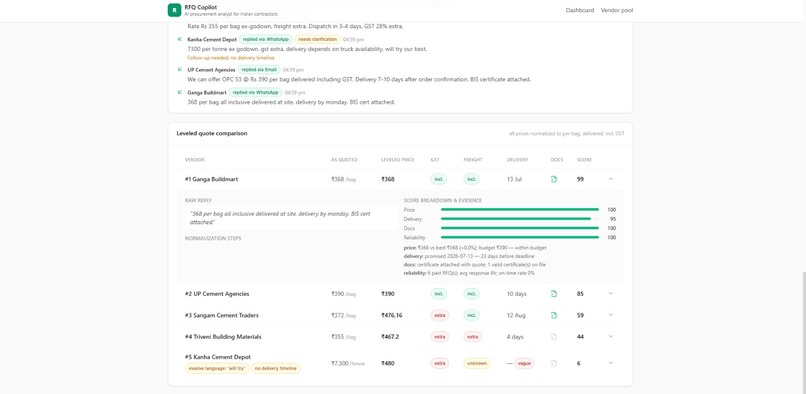Click the vague delivery badge for Kanha
Image resolution: width=806 pixels, height=394 pixels.
coord(524,363)
